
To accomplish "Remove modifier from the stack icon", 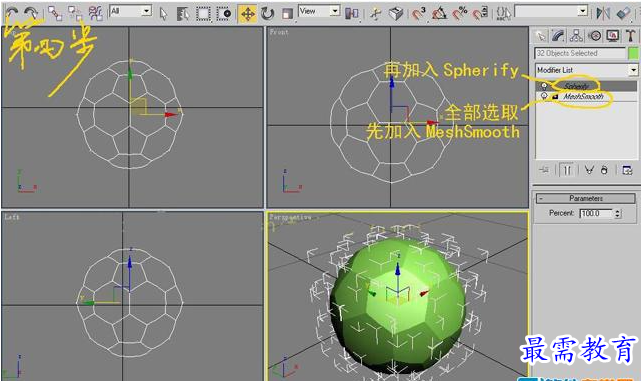I will point(604,170).
